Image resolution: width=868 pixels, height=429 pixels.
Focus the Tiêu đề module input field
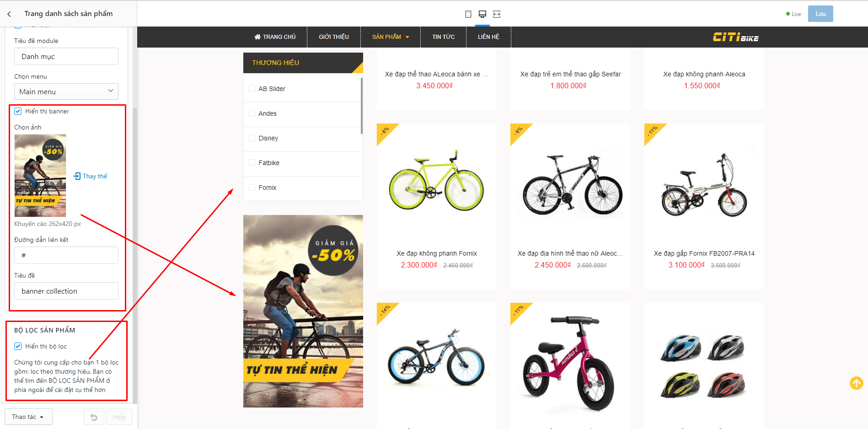click(66, 56)
